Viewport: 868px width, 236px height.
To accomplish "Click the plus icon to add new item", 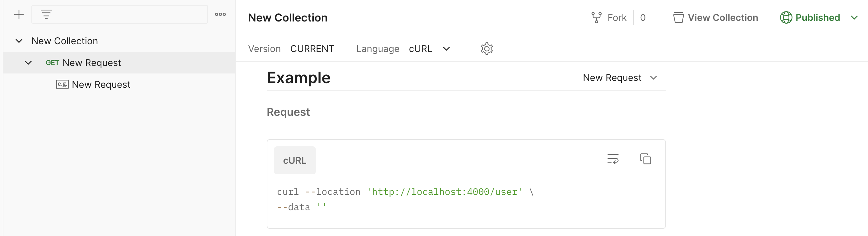I will pos(19,15).
